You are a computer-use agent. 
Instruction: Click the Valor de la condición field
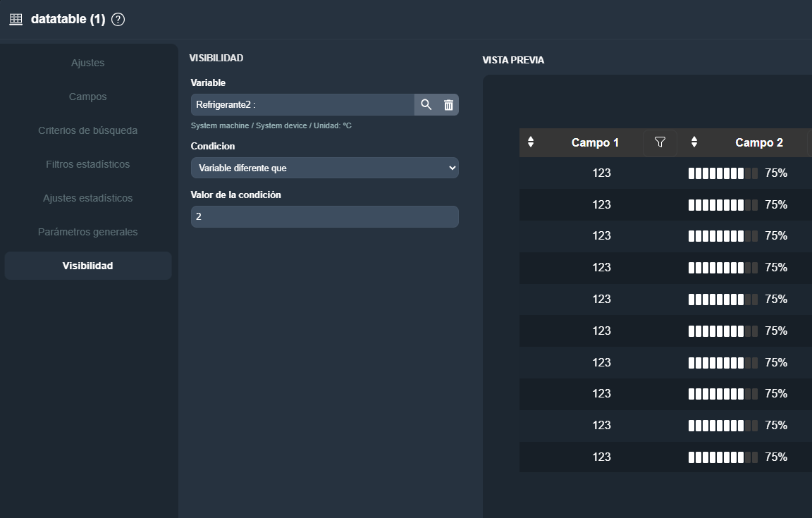(324, 216)
